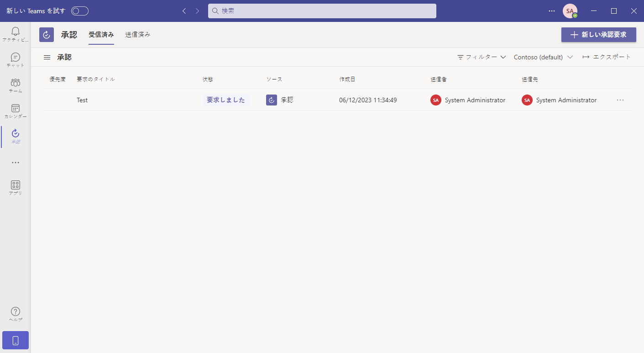
Task: Maximize the Teams window
Action: click(x=614, y=11)
